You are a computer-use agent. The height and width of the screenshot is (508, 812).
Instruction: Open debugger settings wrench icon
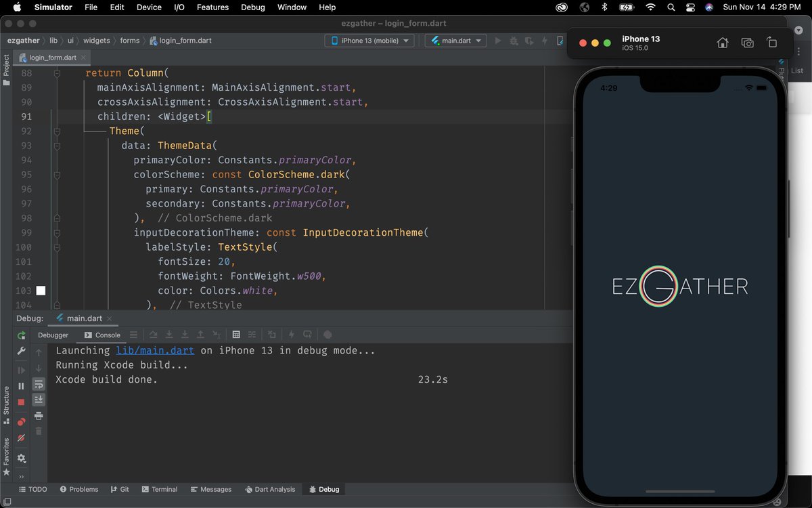(x=21, y=351)
